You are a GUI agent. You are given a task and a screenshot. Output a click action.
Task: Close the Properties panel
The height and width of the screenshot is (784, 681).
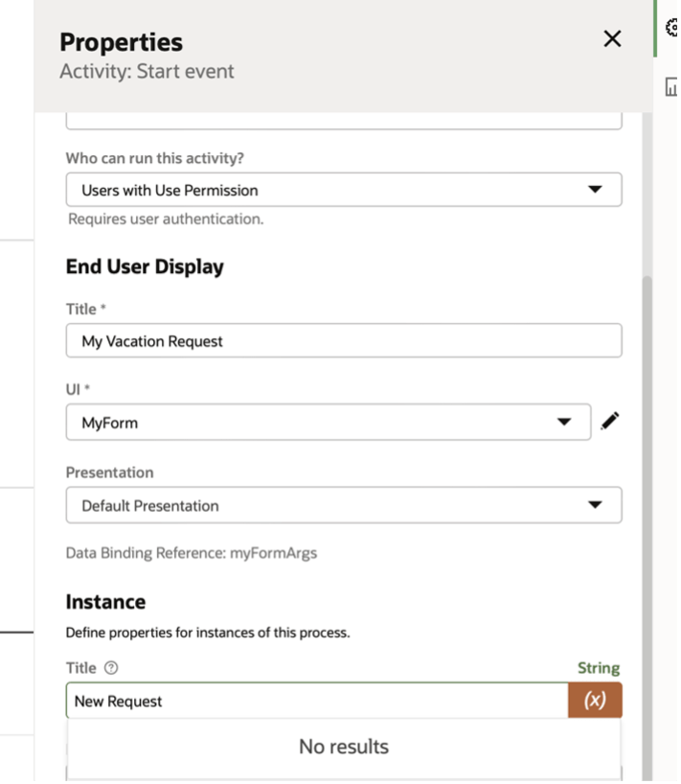[612, 38]
